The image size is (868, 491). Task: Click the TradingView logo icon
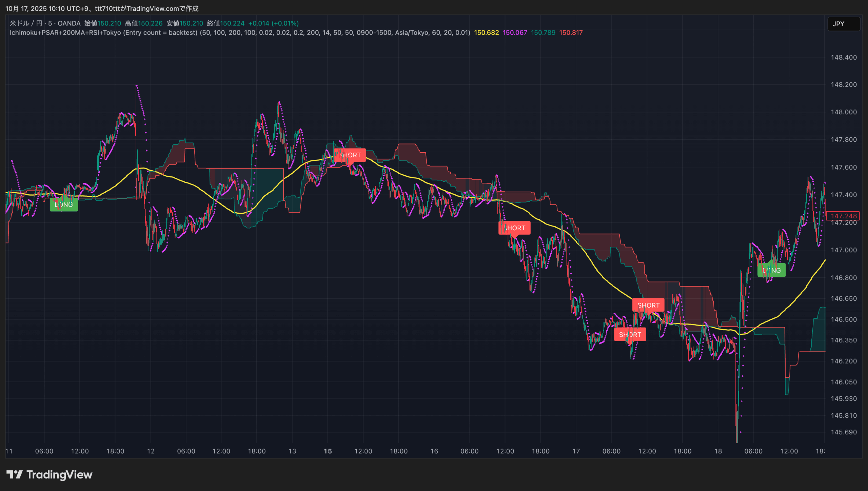(14, 474)
